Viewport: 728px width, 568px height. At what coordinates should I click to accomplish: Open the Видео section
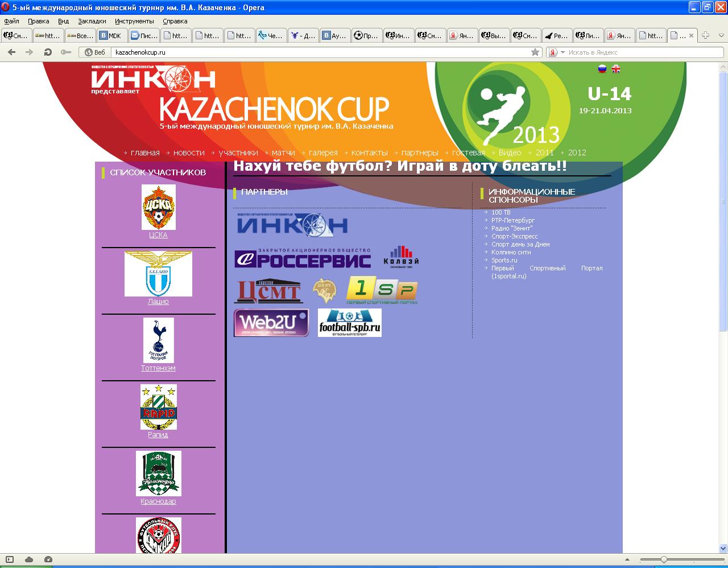[x=510, y=153]
